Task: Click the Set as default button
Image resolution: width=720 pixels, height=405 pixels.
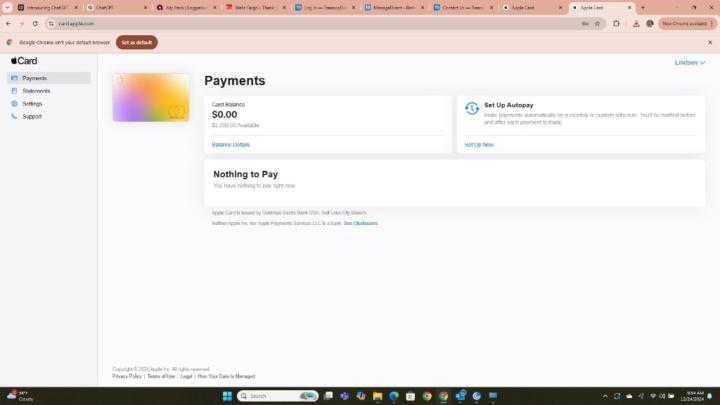Action: [137, 42]
